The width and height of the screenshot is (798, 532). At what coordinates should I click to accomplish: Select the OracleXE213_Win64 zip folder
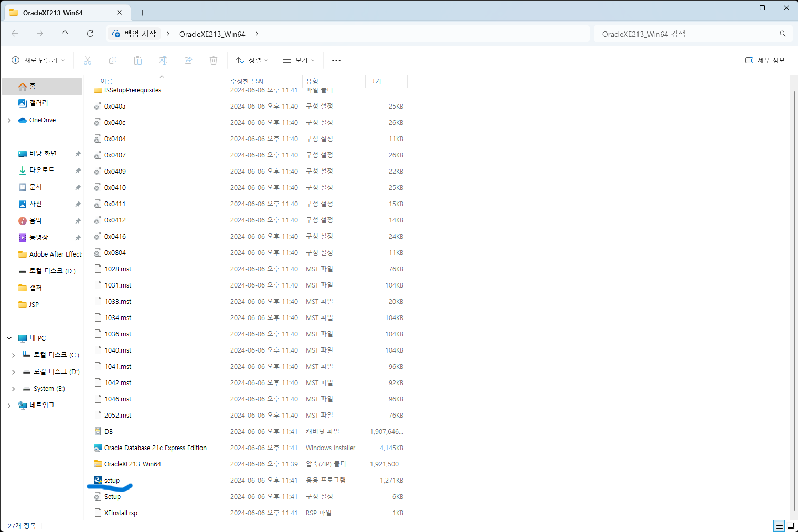249,464
